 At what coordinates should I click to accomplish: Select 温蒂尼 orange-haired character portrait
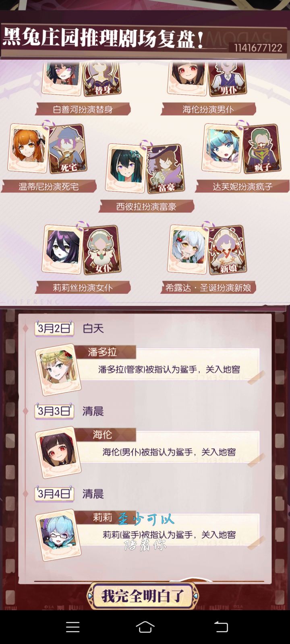pyautogui.click(x=29, y=148)
